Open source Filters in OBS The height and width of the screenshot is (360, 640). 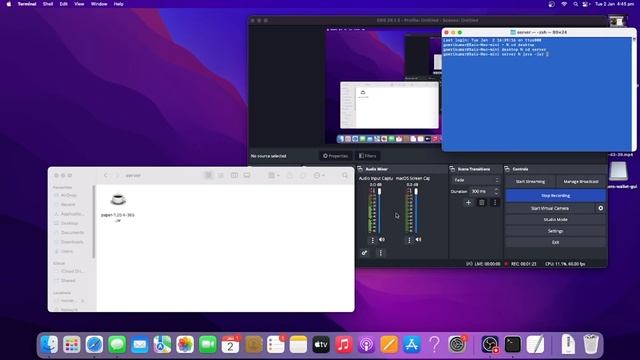(x=367, y=156)
